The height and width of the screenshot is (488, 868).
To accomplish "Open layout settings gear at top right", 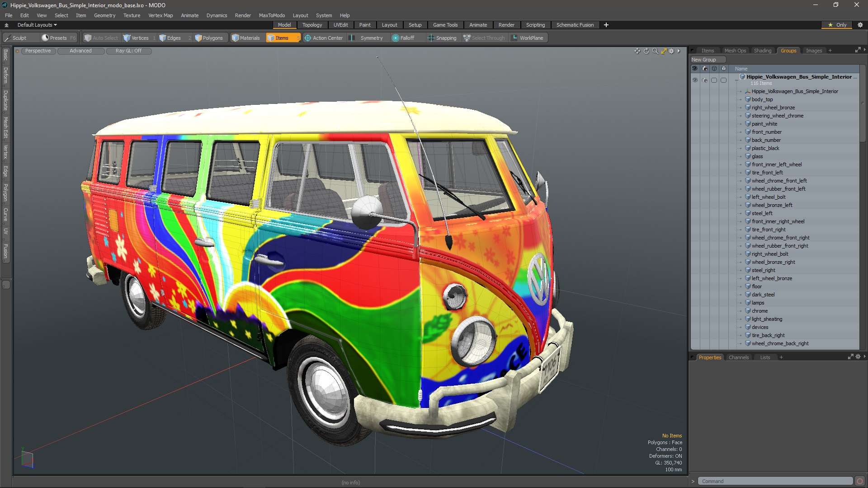I will [860, 25].
